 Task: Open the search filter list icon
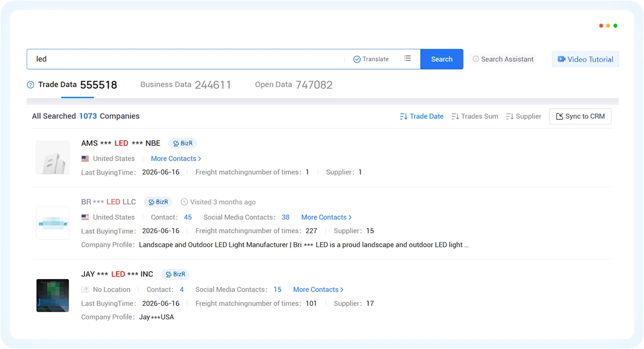coord(408,58)
